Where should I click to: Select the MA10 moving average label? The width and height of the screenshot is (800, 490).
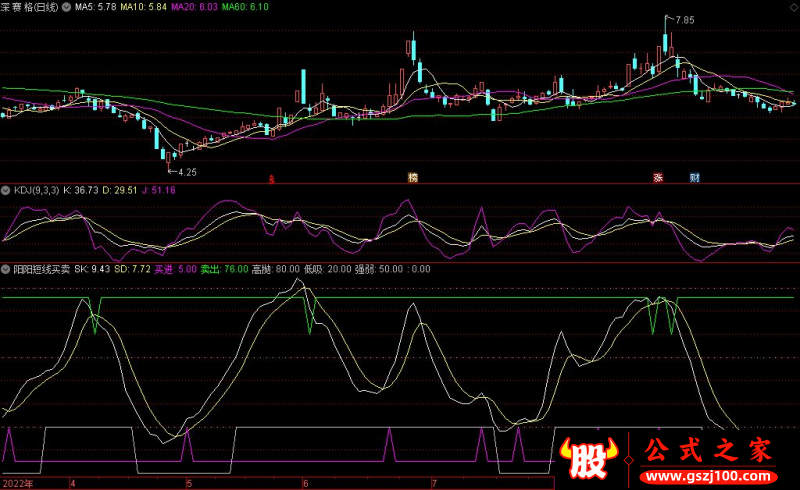146,7
